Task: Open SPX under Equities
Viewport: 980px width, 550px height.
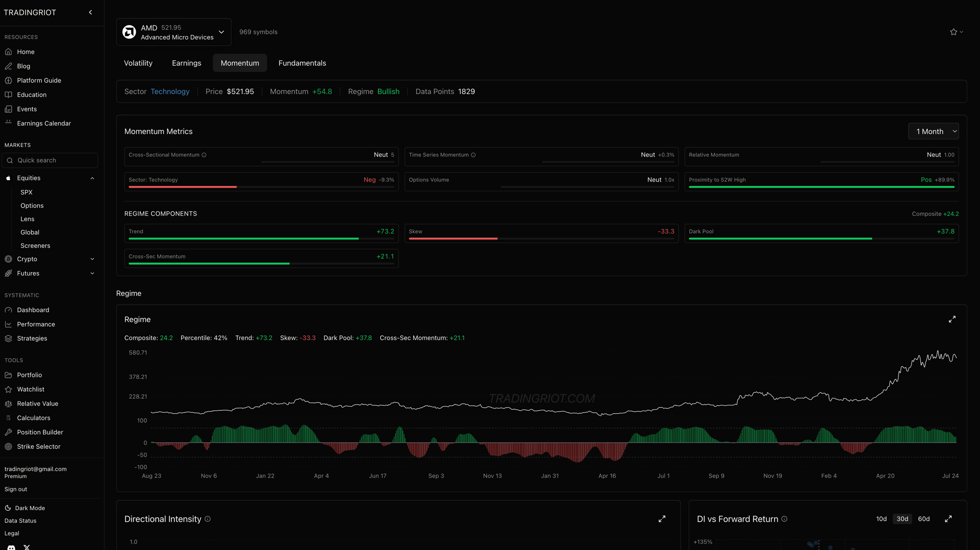Action: pos(26,192)
